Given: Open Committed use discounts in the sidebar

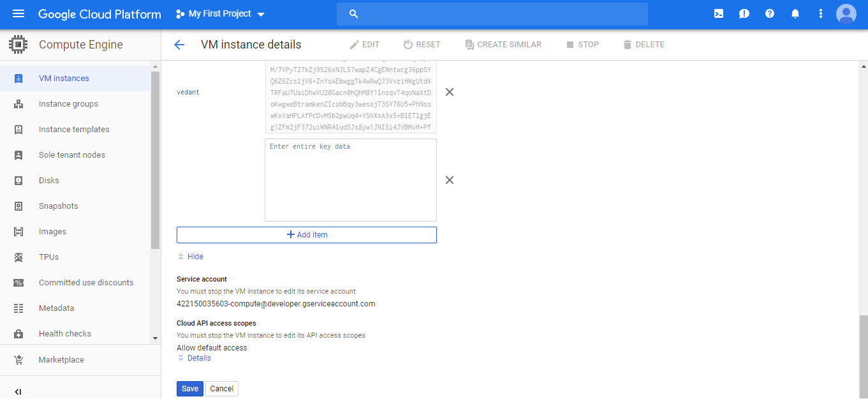Looking at the screenshot, I should point(75,283).
